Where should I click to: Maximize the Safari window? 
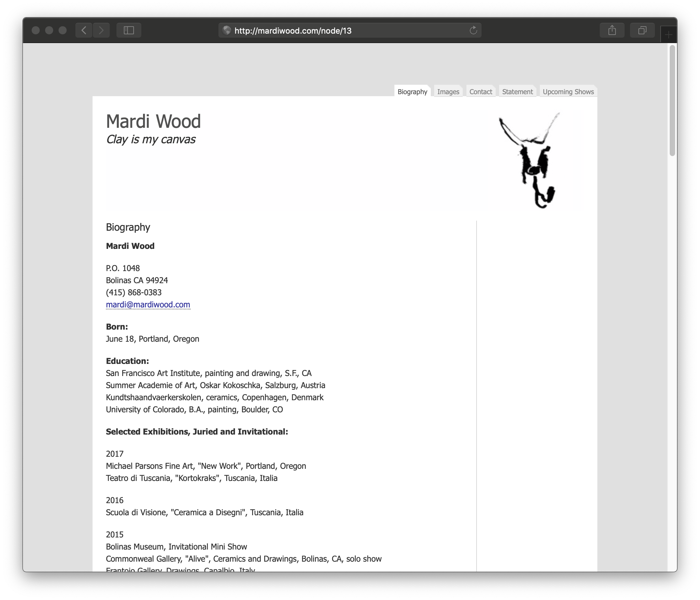click(x=63, y=30)
